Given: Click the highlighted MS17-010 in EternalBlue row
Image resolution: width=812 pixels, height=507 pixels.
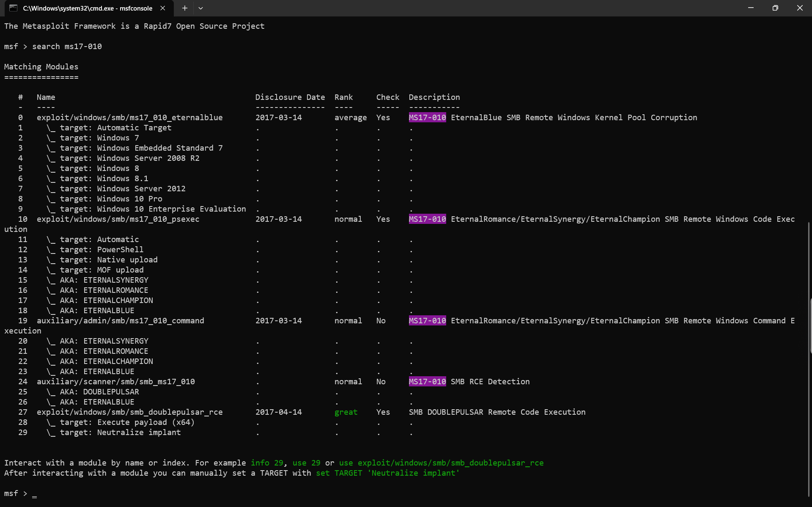Looking at the screenshot, I should pos(427,118).
